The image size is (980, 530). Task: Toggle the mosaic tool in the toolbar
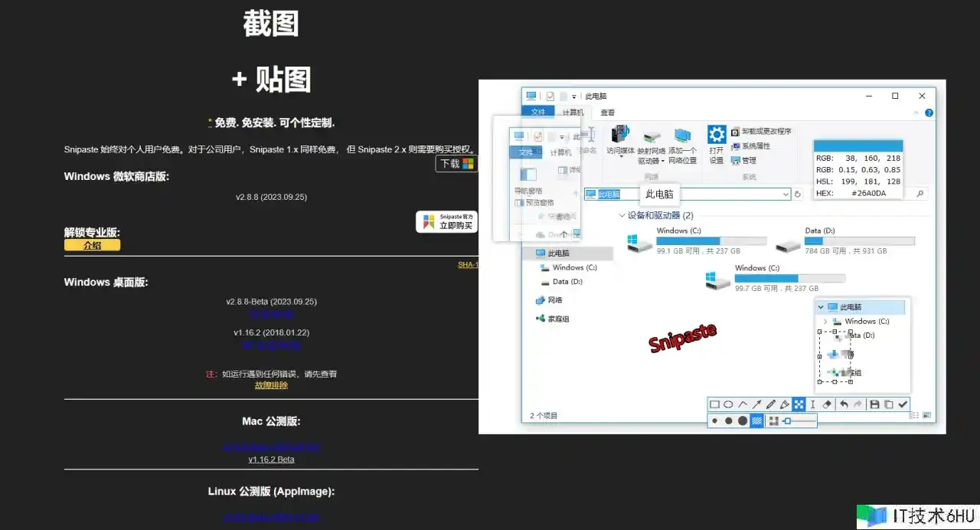pos(799,404)
